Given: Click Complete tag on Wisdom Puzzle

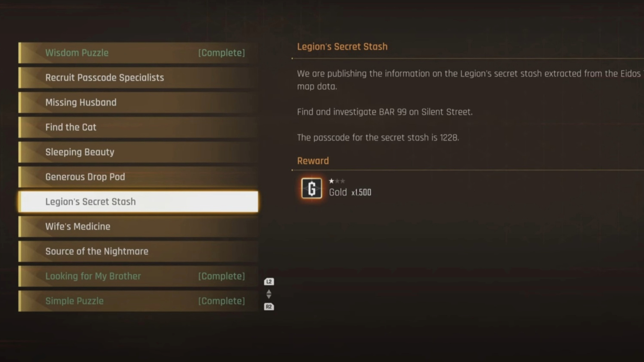Looking at the screenshot, I should pyautogui.click(x=221, y=53).
